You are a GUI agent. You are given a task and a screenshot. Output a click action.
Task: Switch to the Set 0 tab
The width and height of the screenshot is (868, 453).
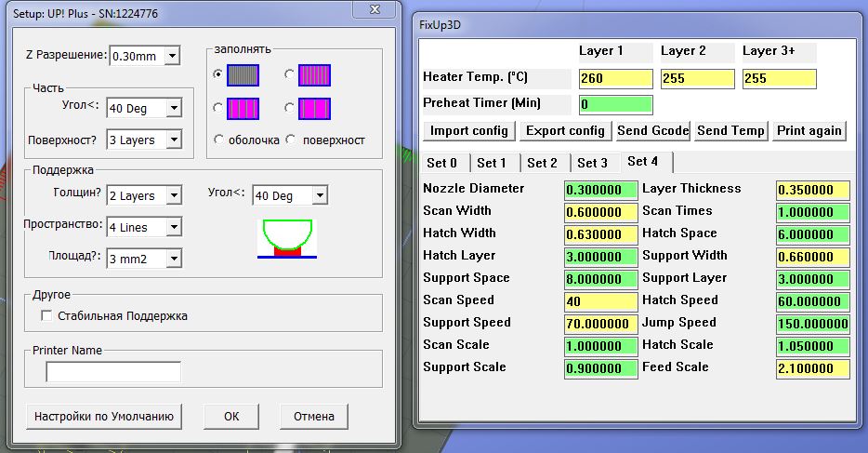(442, 163)
